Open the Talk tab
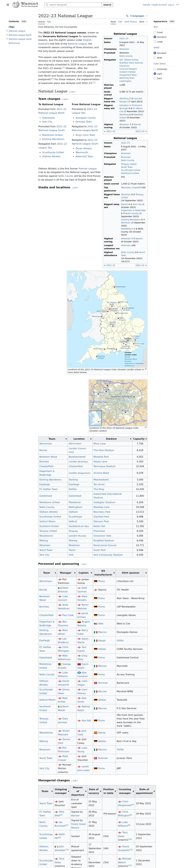The width and height of the screenshot is (186, 868). 49,22
